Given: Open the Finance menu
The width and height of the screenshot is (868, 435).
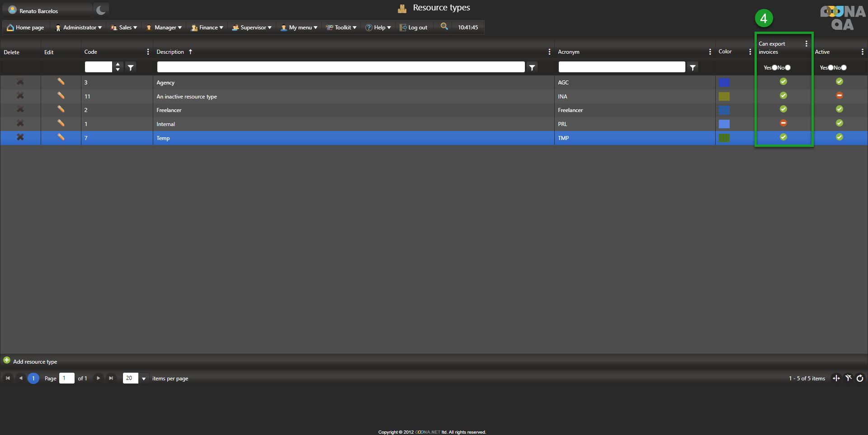Looking at the screenshot, I should pyautogui.click(x=208, y=28).
